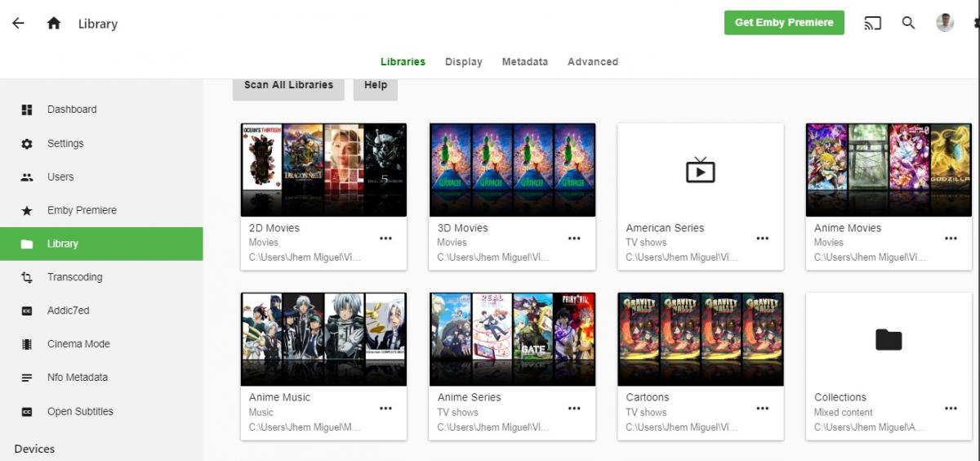Click the Settings gear icon
Image resolution: width=980 pixels, height=461 pixels.
27,144
